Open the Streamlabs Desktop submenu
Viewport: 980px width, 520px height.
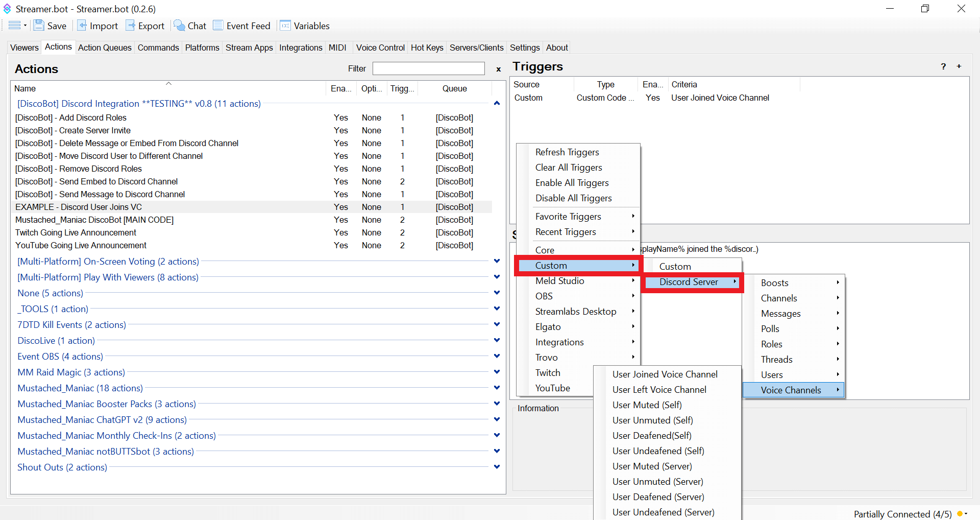(x=578, y=312)
